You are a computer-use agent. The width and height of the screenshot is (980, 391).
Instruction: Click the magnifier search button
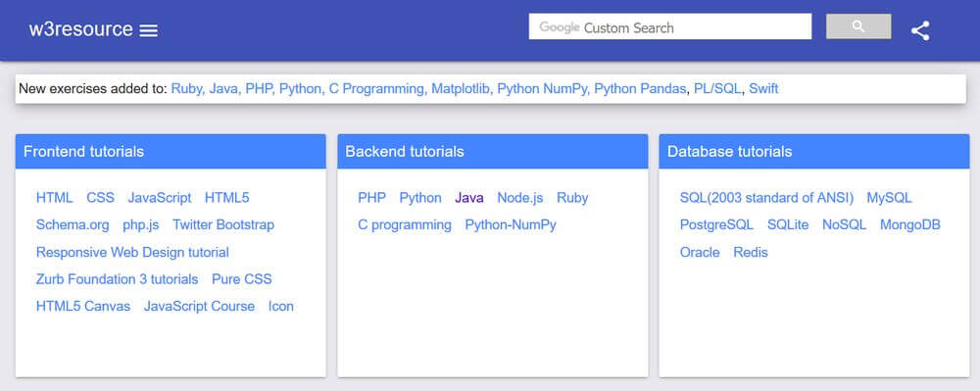[858, 26]
